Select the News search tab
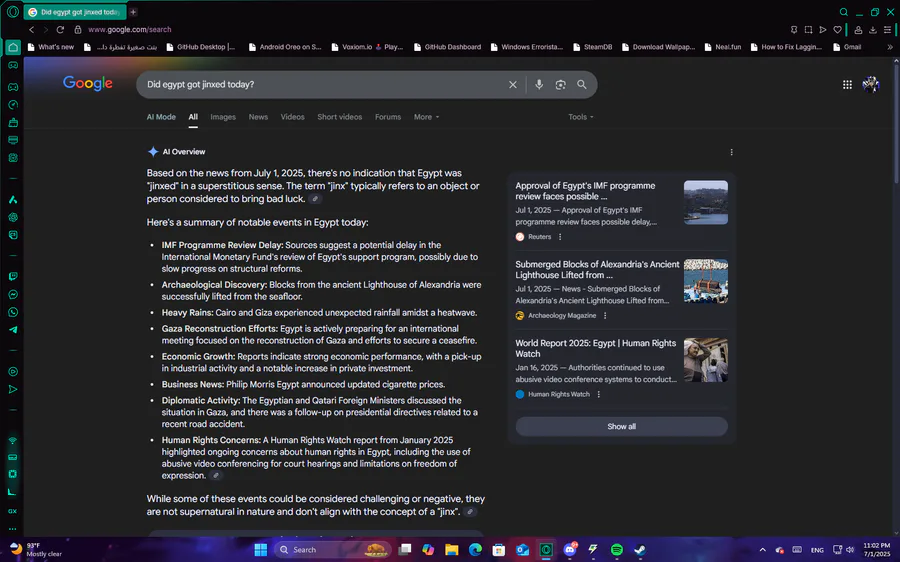 (x=258, y=117)
